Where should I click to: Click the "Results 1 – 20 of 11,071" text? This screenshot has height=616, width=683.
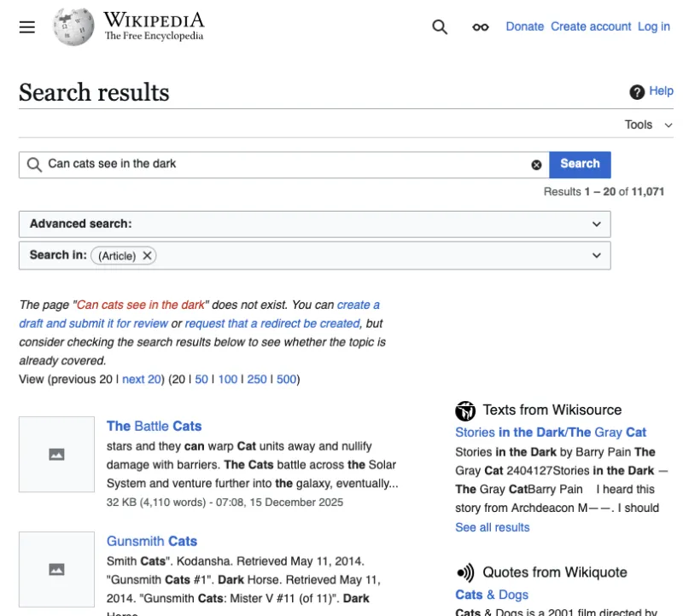click(604, 192)
